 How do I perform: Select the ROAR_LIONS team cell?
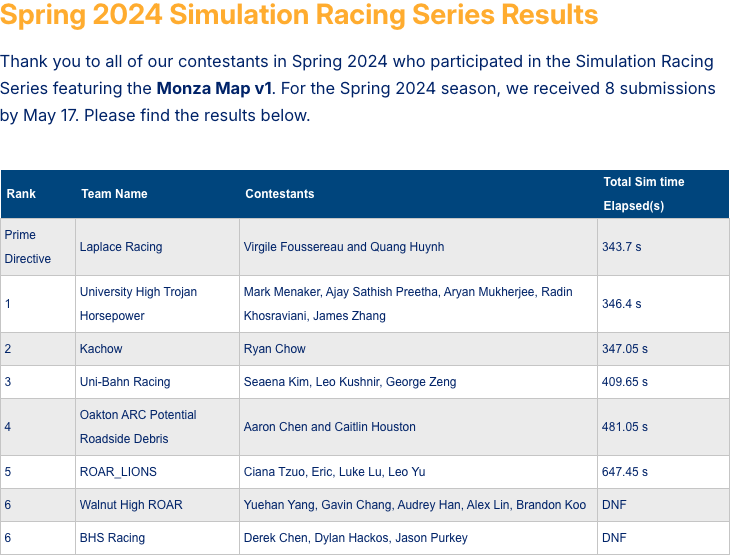(118, 472)
